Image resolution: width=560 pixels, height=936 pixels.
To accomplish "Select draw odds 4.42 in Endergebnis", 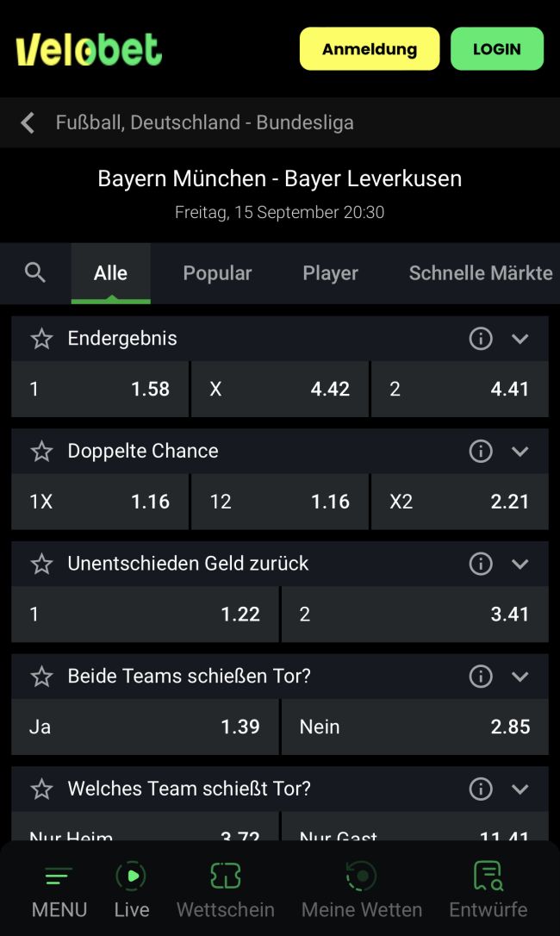I will click(x=280, y=389).
